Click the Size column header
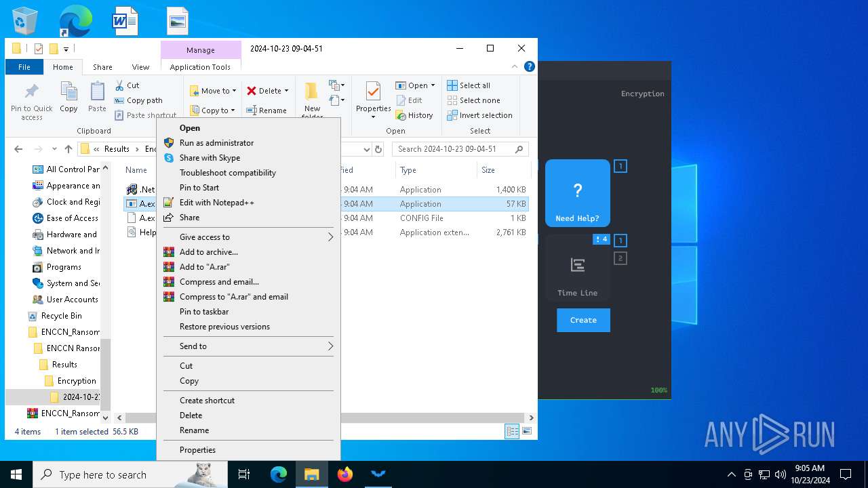Image resolution: width=868 pixels, height=488 pixels. tap(503, 170)
